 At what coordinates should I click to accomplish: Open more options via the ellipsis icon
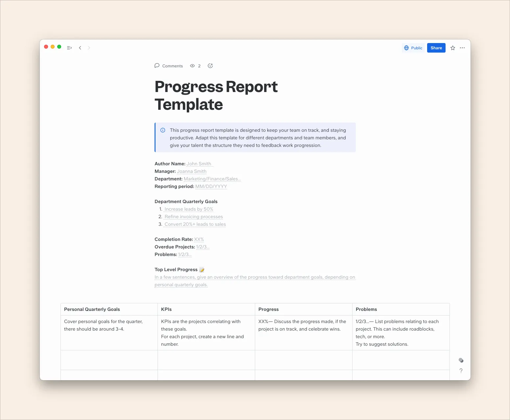point(462,48)
